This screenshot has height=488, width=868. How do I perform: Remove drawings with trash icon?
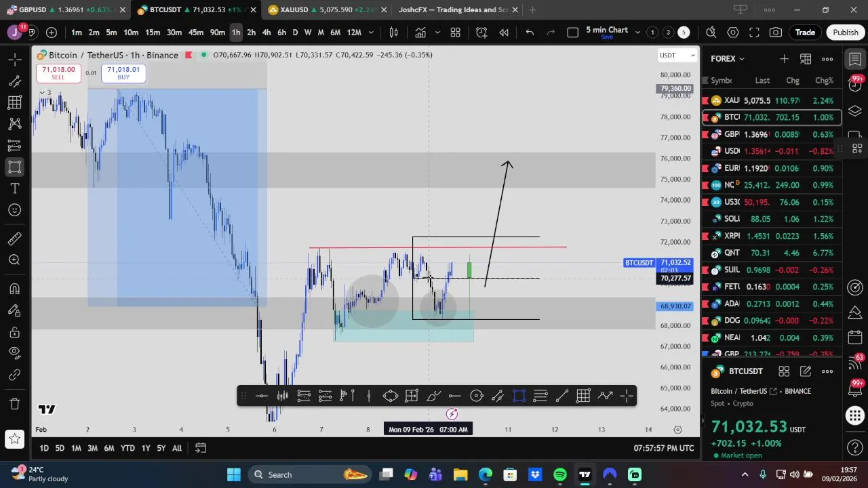tap(14, 403)
